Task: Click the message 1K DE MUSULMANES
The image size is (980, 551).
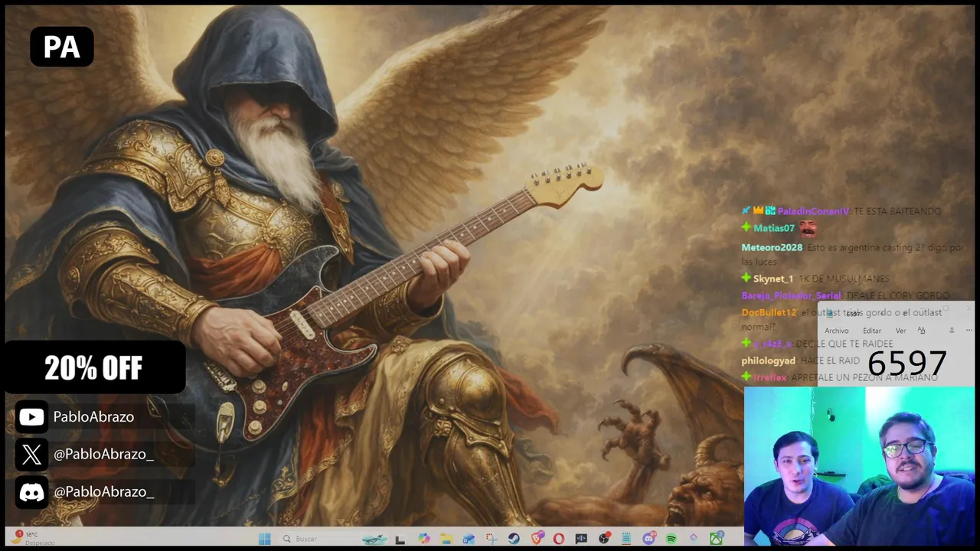Action: pos(844,279)
